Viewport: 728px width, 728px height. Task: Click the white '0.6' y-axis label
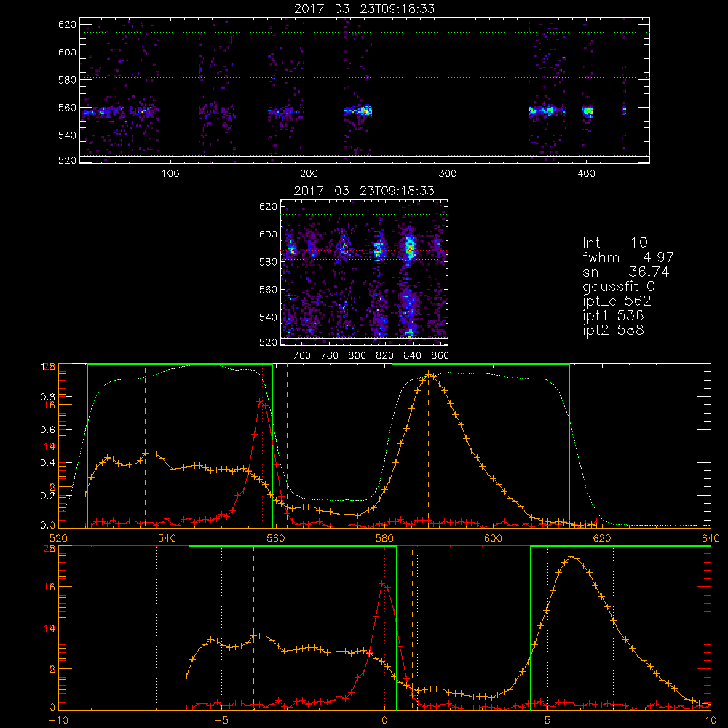point(48,430)
